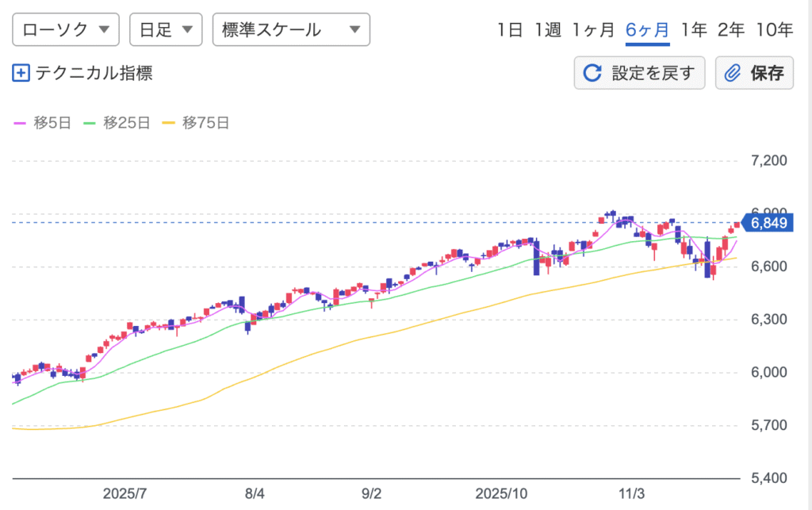Click the paperclip icon in 保存
812x510 pixels.
pos(733,74)
